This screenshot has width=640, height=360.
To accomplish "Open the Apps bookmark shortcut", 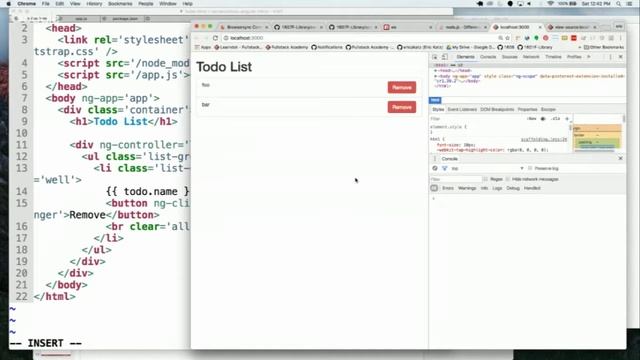I will pos(203,47).
